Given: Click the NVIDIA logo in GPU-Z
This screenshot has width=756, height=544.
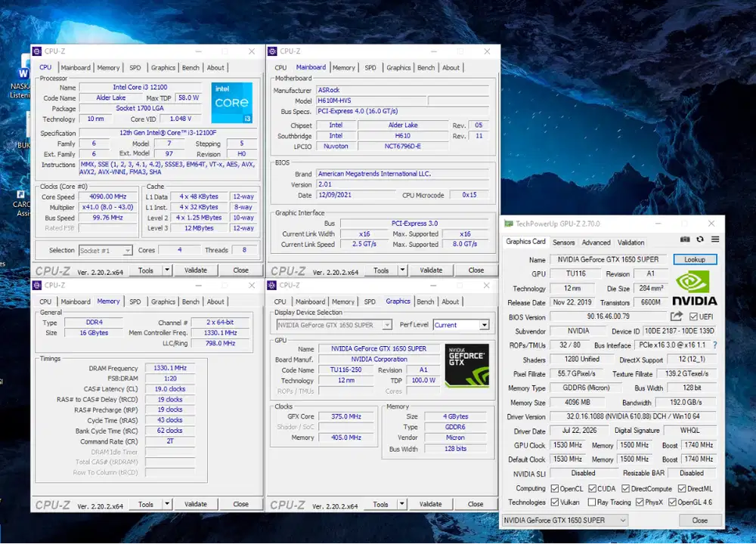Looking at the screenshot, I should [x=694, y=288].
